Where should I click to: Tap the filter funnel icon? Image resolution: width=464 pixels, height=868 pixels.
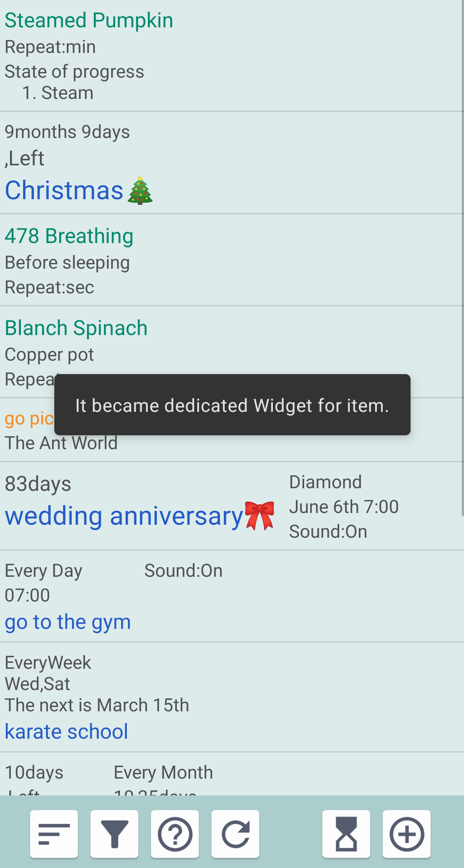click(x=114, y=834)
